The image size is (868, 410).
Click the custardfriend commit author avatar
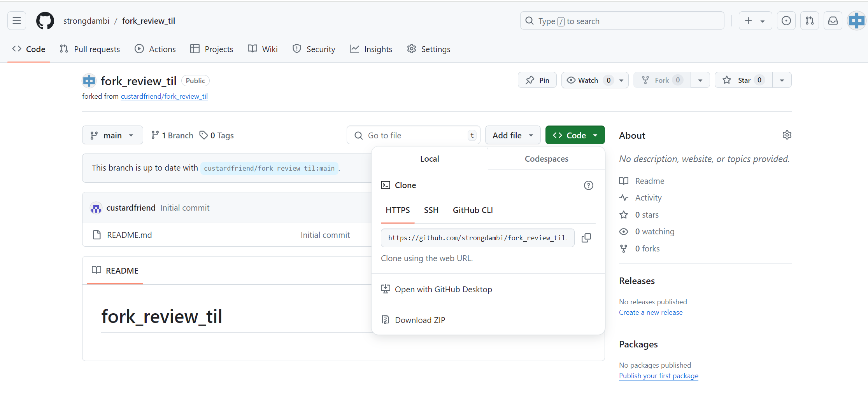tap(96, 208)
